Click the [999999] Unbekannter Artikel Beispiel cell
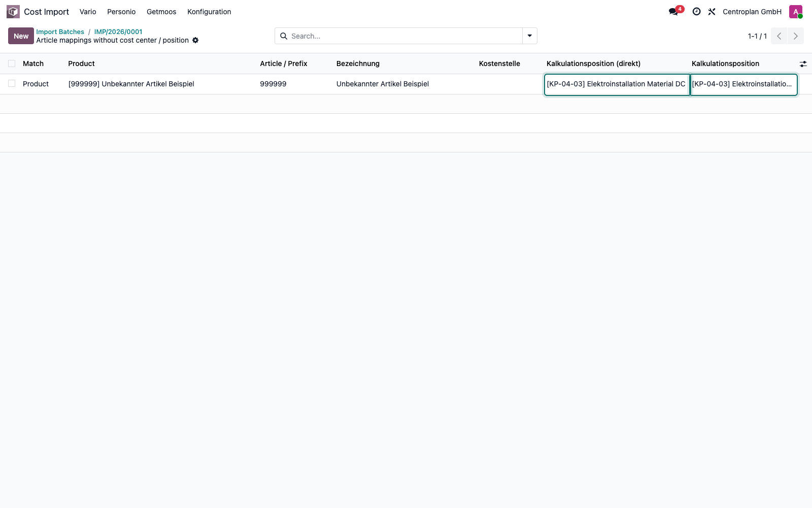 click(x=131, y=84)
